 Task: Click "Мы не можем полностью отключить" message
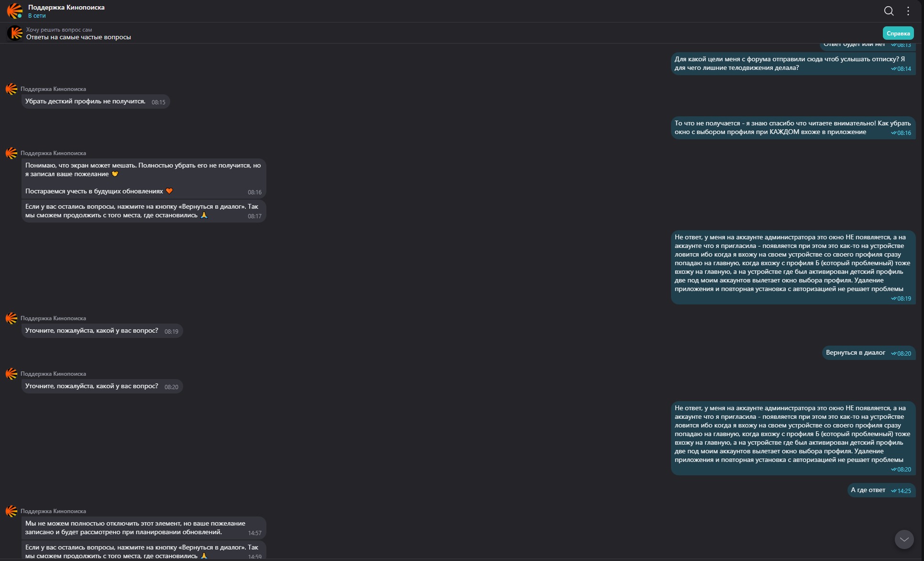135,527
